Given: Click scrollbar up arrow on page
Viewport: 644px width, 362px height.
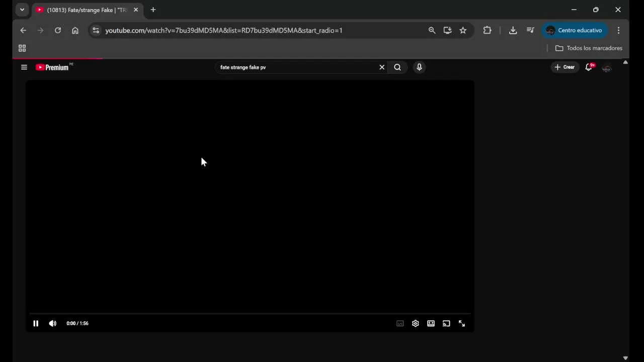Looking at the screenshot, I should point(625,62).
